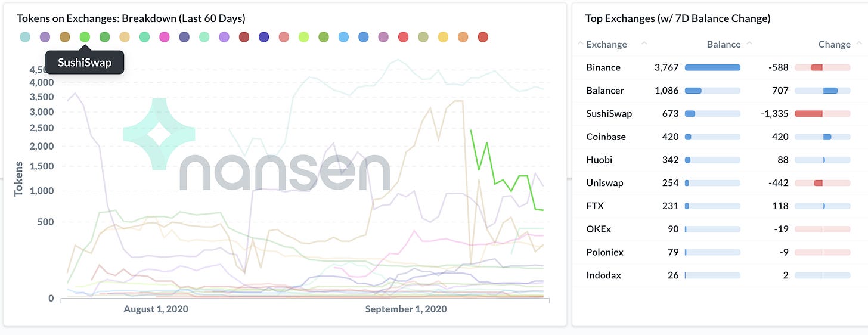Toggle the magenta pink legend dot
The height and width of the screenshot is (335, 868).
pyautogui.click(x=165, y=37)
